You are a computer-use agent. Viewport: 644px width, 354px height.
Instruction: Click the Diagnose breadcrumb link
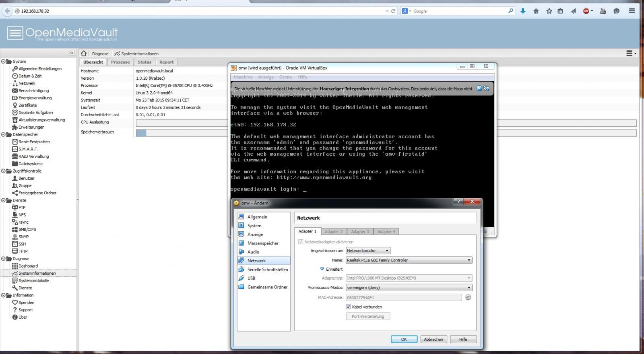point(100,54)
